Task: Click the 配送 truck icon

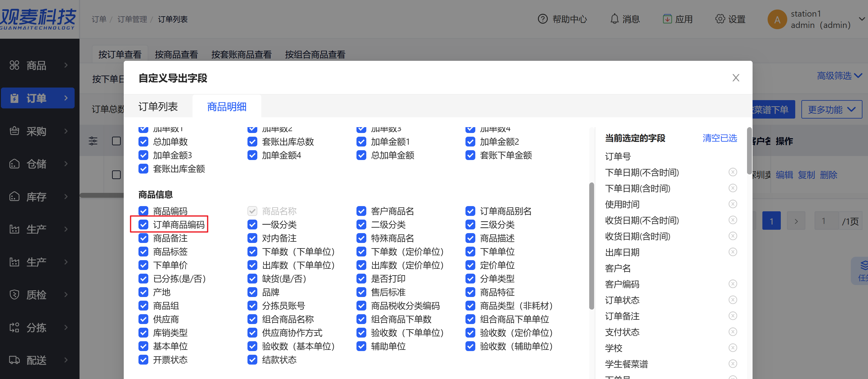Action: click(x=14, y=360)
